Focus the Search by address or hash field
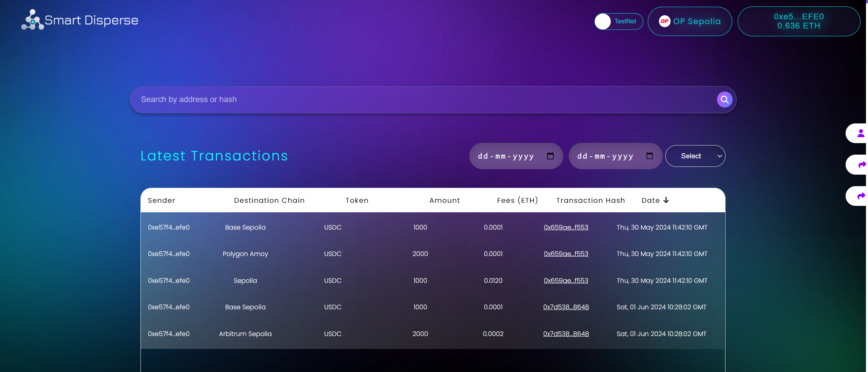This screenshot has height=372, width=868. pyautogui.click(x=421, y=100)
